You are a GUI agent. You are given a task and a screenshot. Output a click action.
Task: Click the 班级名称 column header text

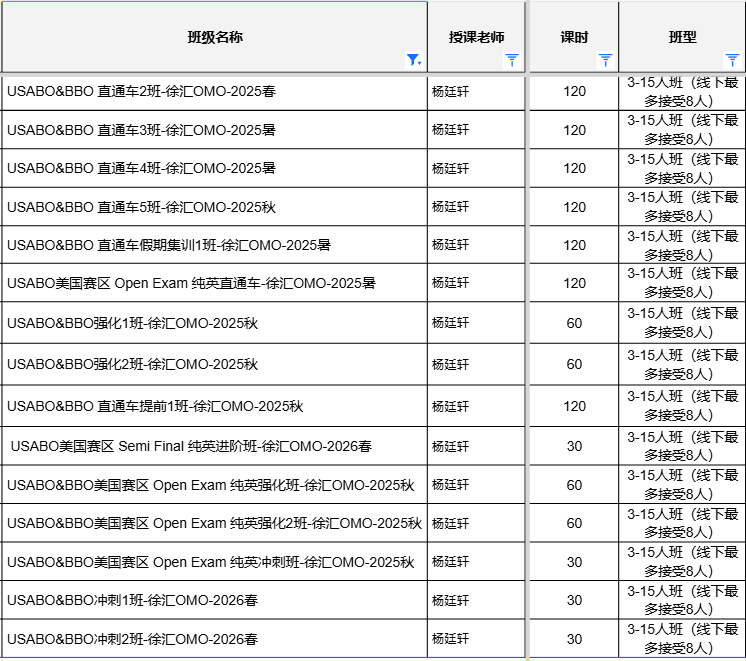pos(215,37)
